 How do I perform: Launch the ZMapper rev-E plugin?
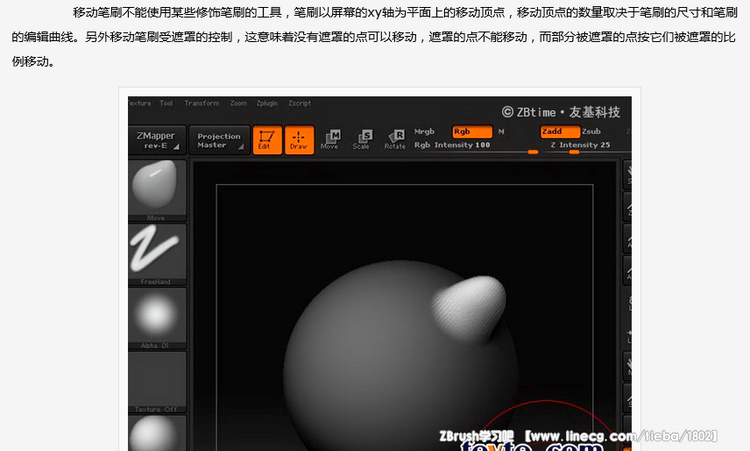click(x=156, y=140)
